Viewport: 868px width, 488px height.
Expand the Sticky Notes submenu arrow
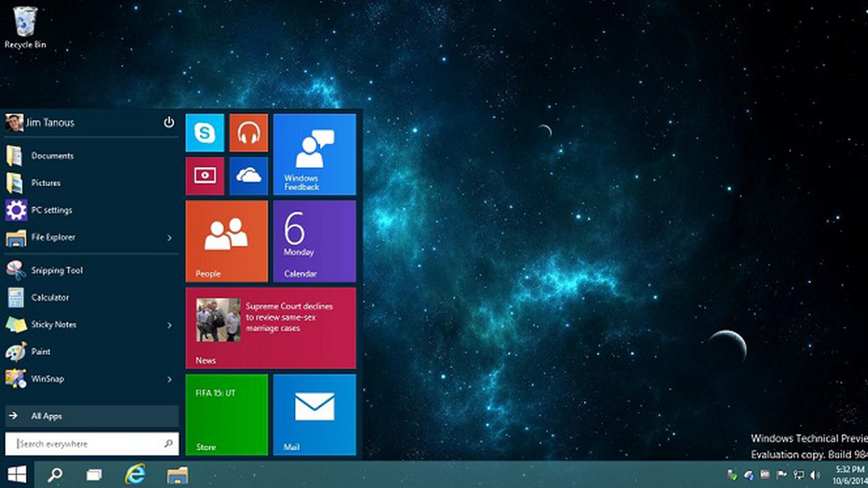coord(170,325)
